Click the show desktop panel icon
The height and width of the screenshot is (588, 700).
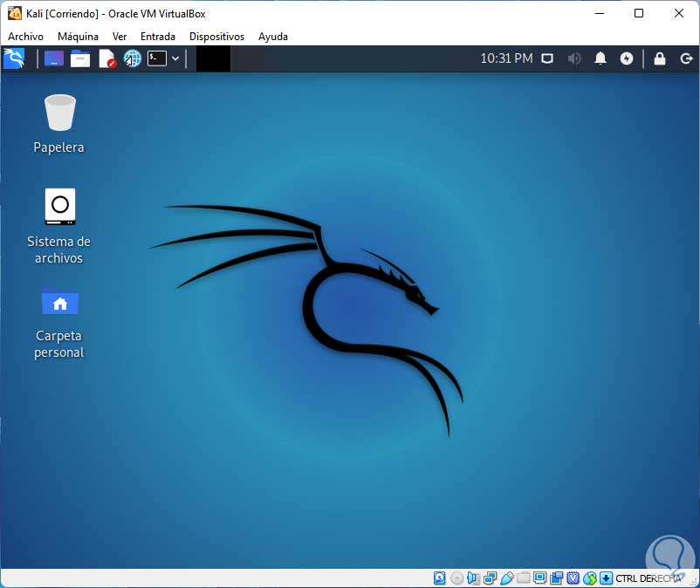[x=53, y=58]
